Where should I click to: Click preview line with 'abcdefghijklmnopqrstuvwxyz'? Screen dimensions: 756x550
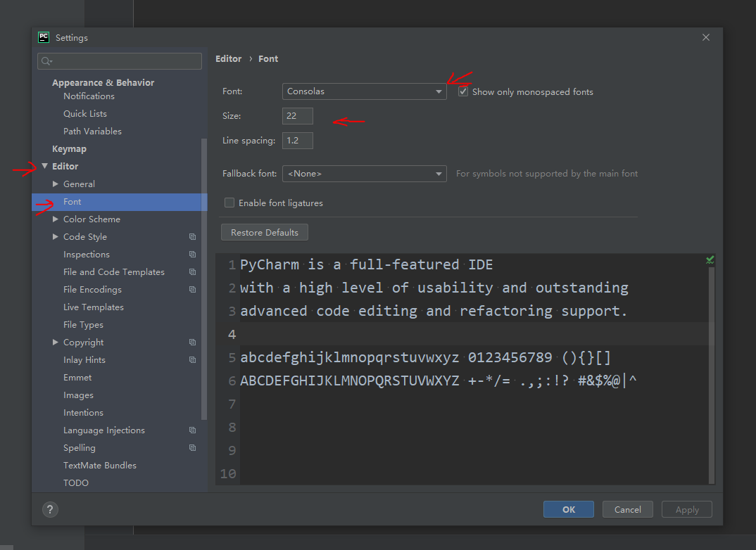425,357
